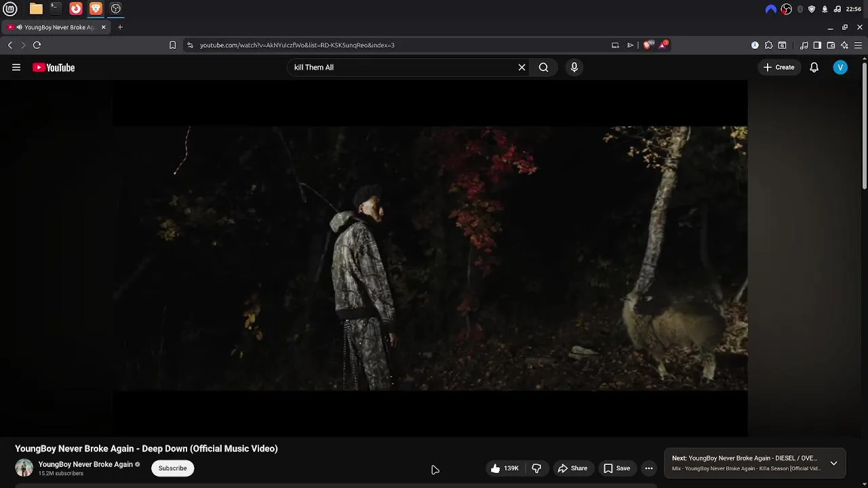Screen dimensions: 868x488
Task: Save the video to a playlist
Action: click(617, 468)
